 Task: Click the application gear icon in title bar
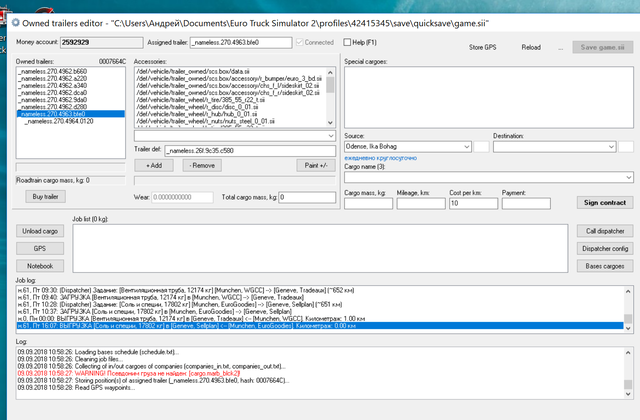tap(16, 23)
